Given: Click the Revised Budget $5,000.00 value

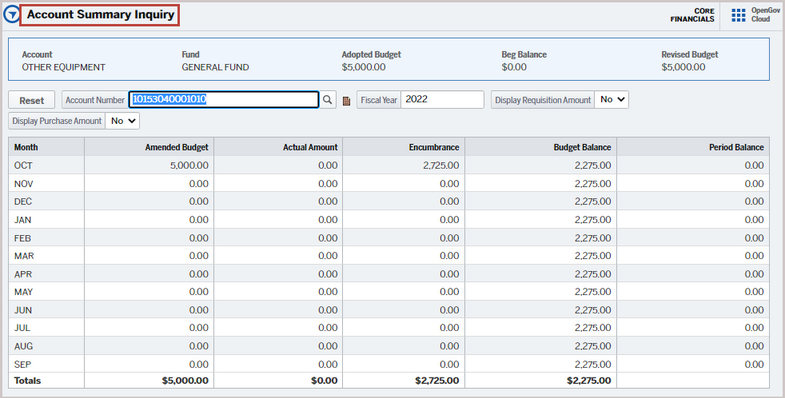Looking at the screenshot, I should click(x=683, y=67).
